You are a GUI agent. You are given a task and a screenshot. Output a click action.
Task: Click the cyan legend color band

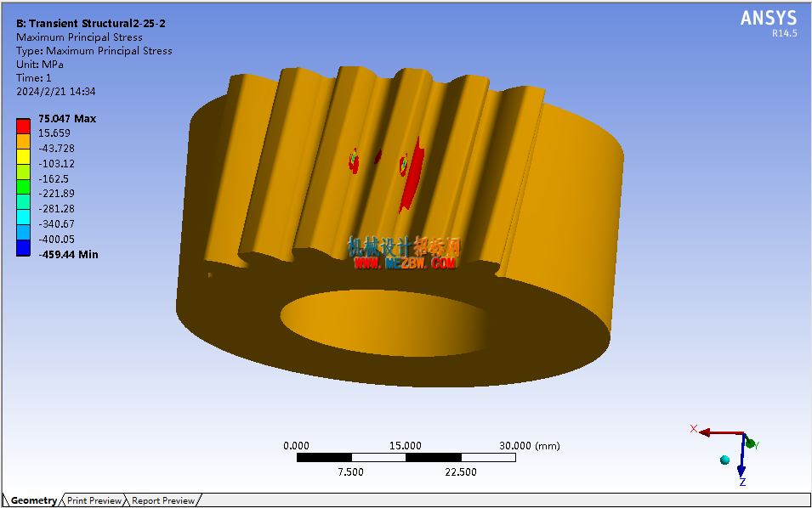tap(23, 217)
